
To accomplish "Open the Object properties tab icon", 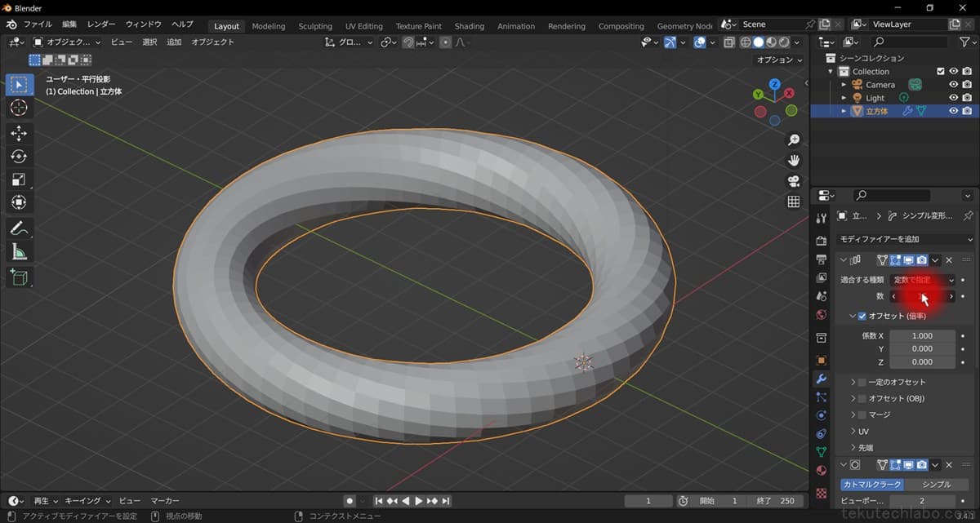I will (x=822, y=360).
